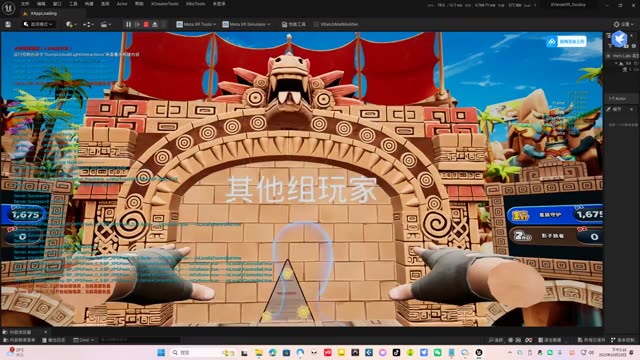Open the weather widget on the taskbar
640x360 pixels.
(x=16, y=352)
